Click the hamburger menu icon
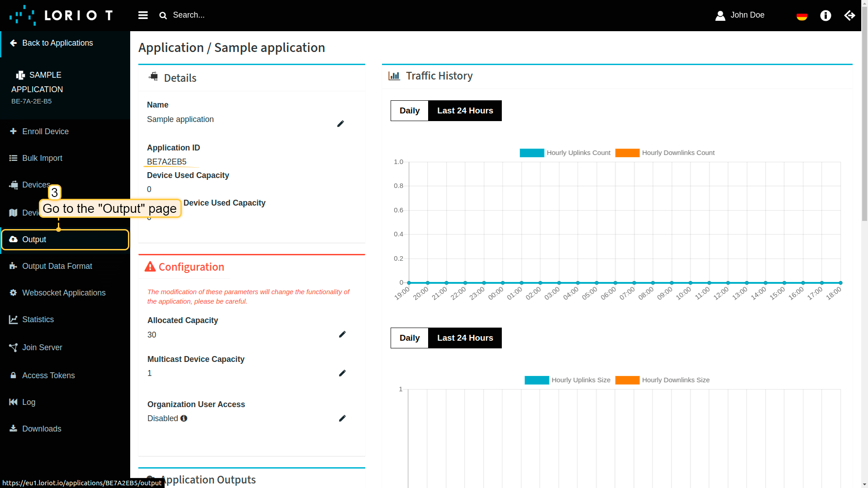 pos(143,15)
